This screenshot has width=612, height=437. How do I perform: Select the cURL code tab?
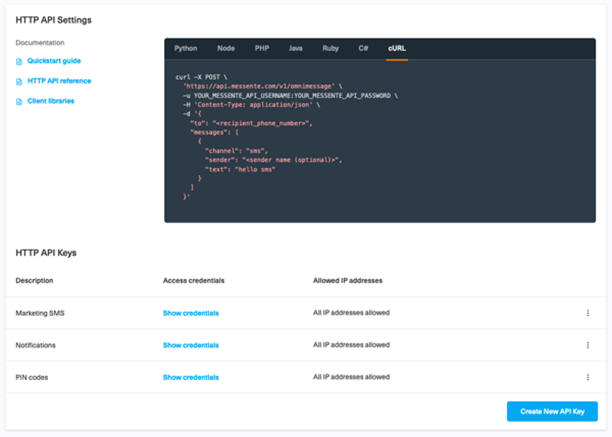click(397, 48)
